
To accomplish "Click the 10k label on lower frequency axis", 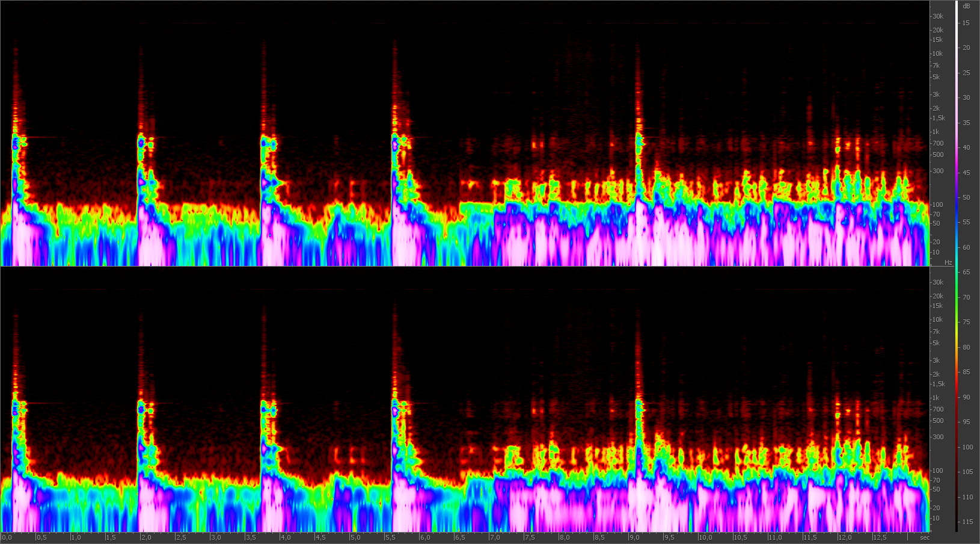I will coord(937,320).
